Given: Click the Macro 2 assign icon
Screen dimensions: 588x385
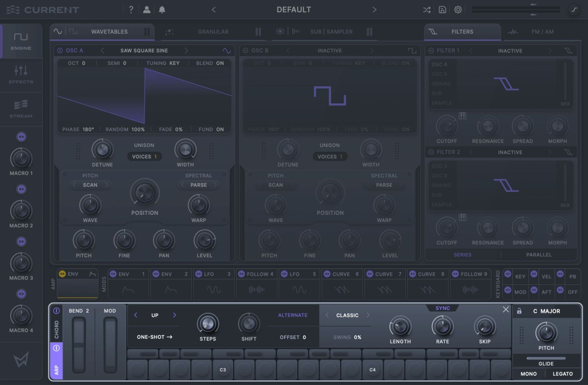Looking at the screenshot, I should pyautogui.click(x=21, y=189).
